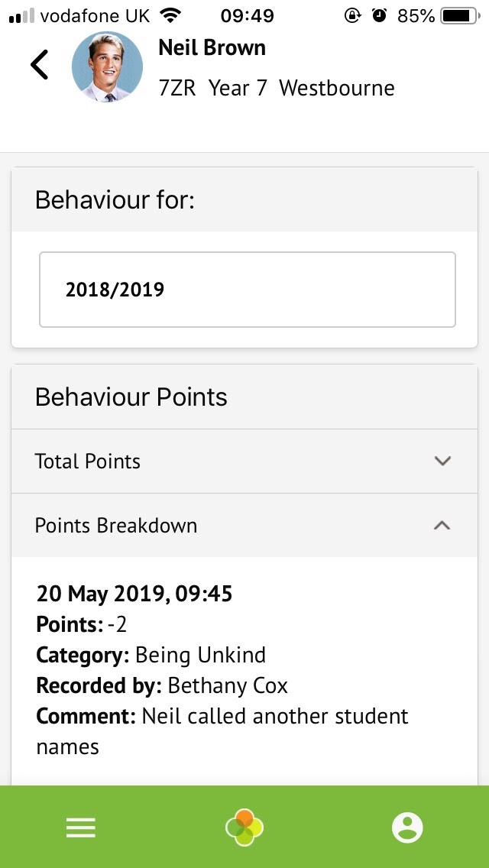Expand Total Points with chevron arrow
489x868 pixels.
(442, 461)
